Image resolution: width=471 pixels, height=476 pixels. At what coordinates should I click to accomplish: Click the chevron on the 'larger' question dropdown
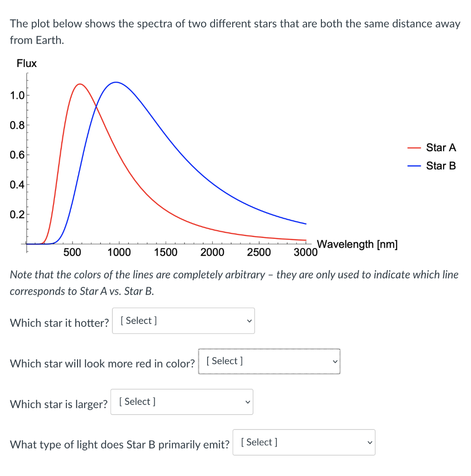[248, 402]
